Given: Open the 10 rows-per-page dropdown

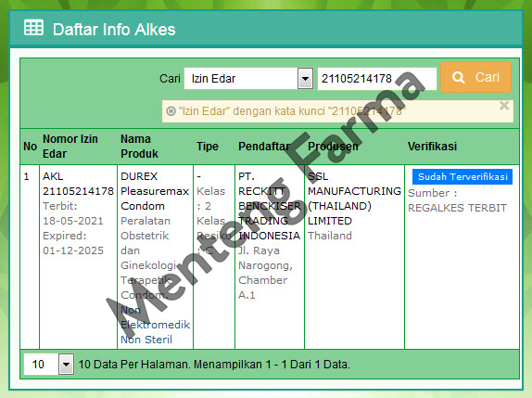Looking at the screenshot, I should [49, 364].
